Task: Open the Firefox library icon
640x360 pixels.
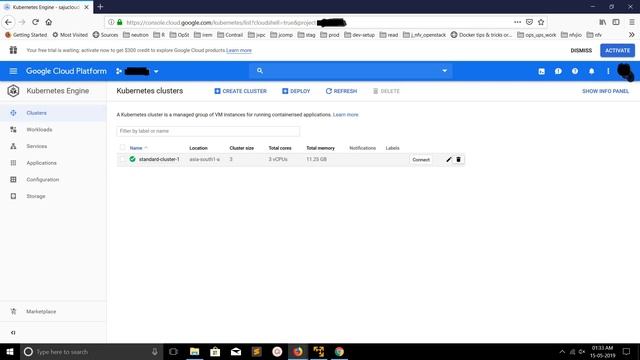Action: [602, 22]
